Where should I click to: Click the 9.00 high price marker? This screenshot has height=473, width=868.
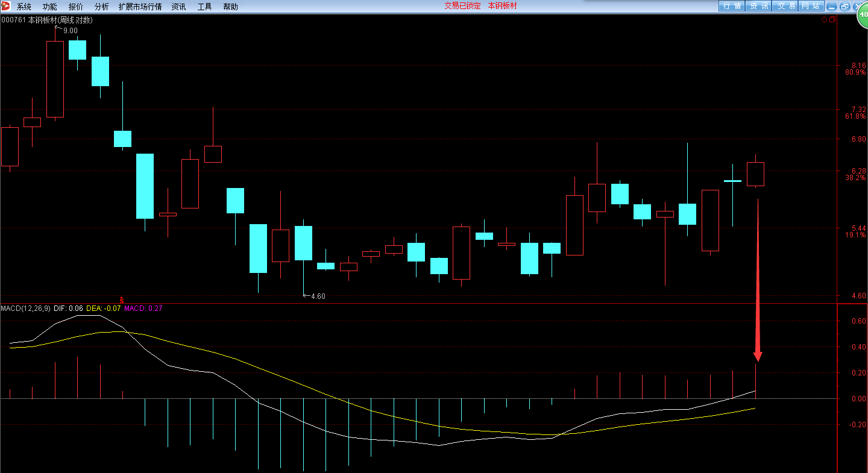(70, 30)
